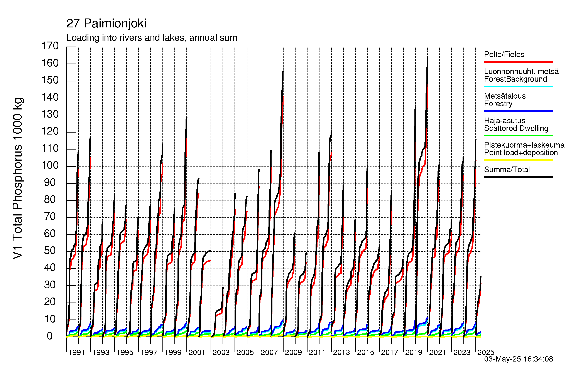The image size is (588, 370).
Task: Click the y-axis label 'V1 Total Phosphorus 1000 kg'
Action: coord(18,178)
